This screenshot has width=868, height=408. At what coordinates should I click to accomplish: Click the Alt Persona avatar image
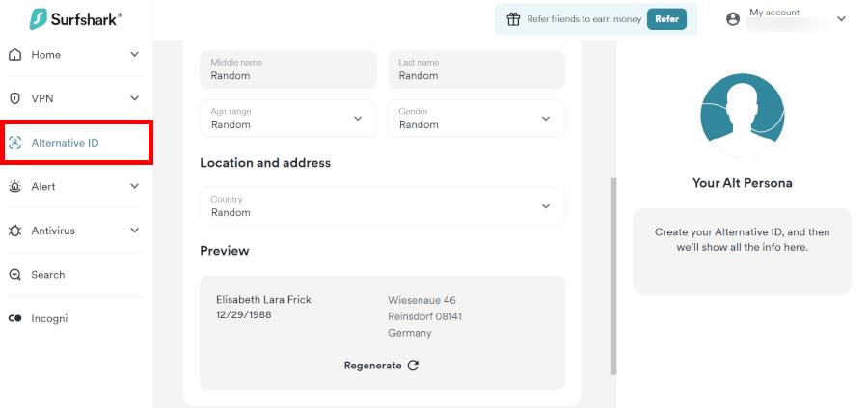742,117
